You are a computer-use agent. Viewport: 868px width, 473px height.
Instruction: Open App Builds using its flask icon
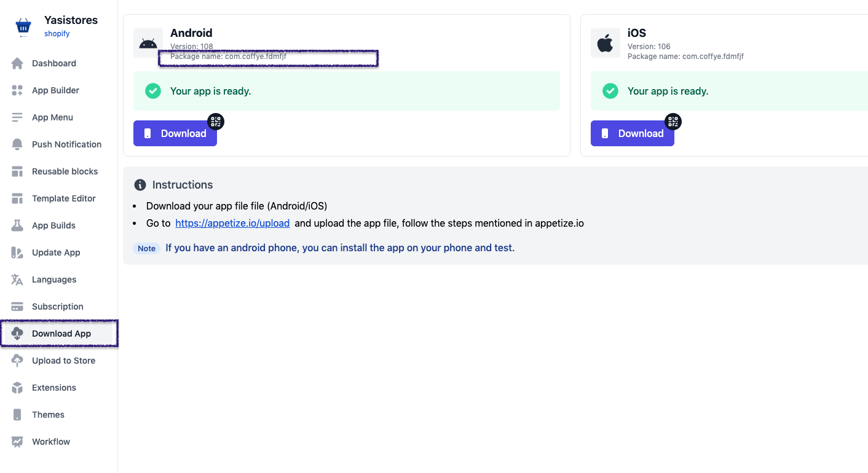(17, 225)
